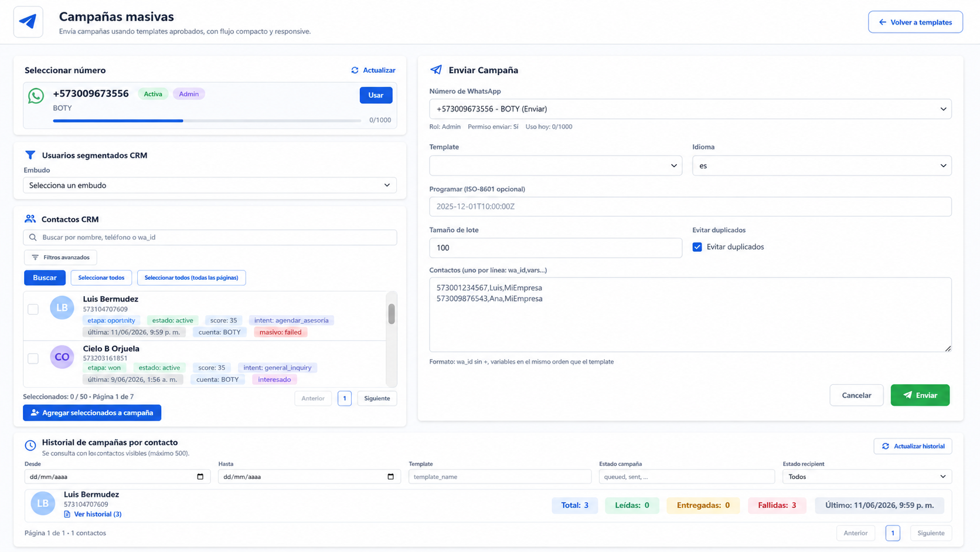Click the usage progress bar showing 0/1000
Image resolution: width=980 pixels, height=552 pixels.
tap(207, 121)
